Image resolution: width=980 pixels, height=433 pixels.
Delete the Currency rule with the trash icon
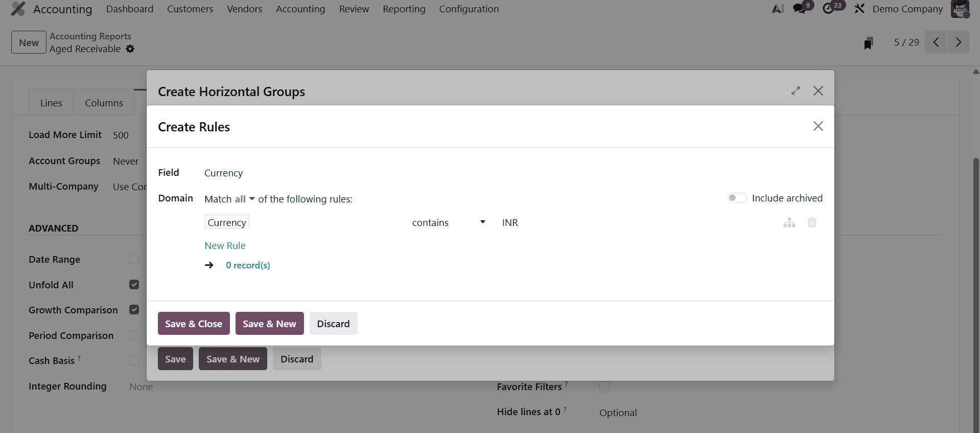tap(812, 222)
